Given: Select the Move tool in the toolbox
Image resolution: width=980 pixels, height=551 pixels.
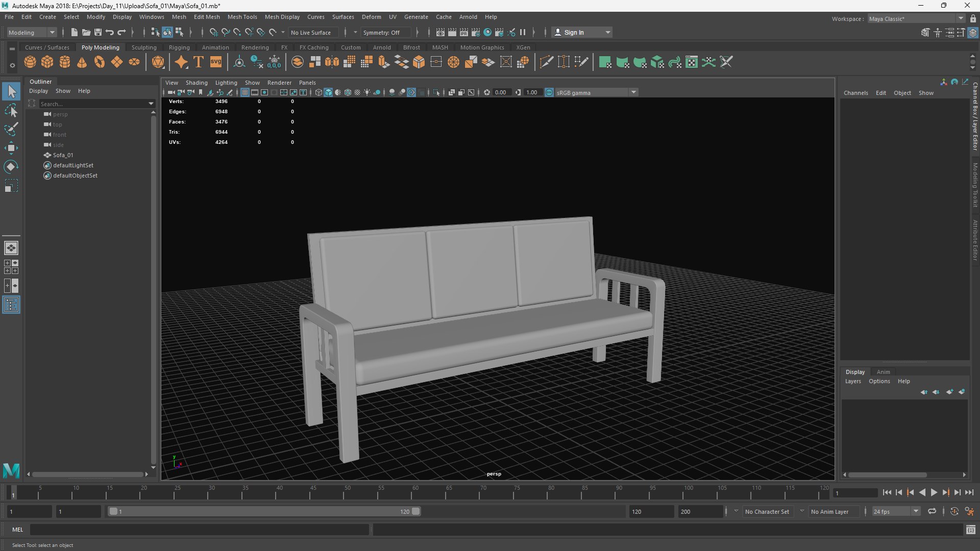Looking at the screenshot, I should (x=11, y=148).
